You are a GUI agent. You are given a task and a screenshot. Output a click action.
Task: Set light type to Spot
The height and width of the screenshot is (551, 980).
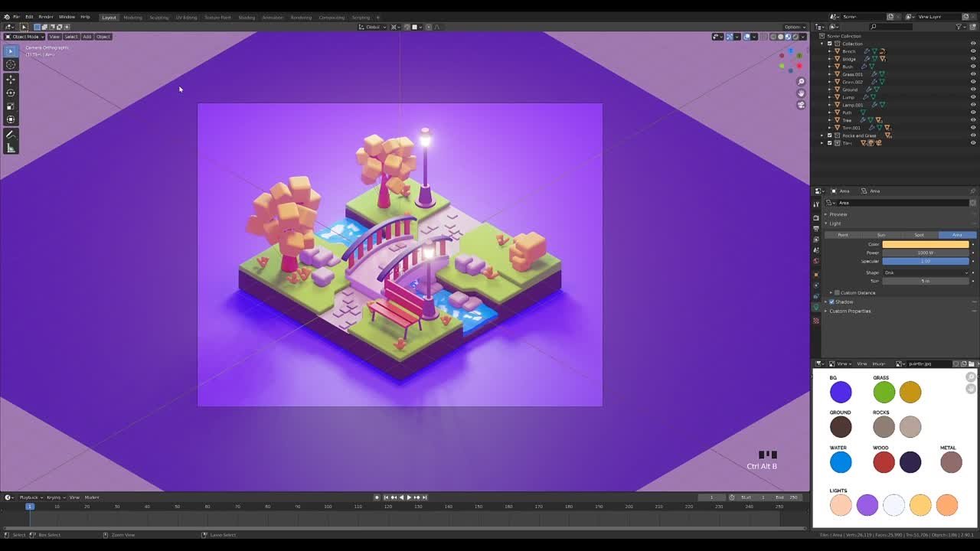[x=920, y=235]
